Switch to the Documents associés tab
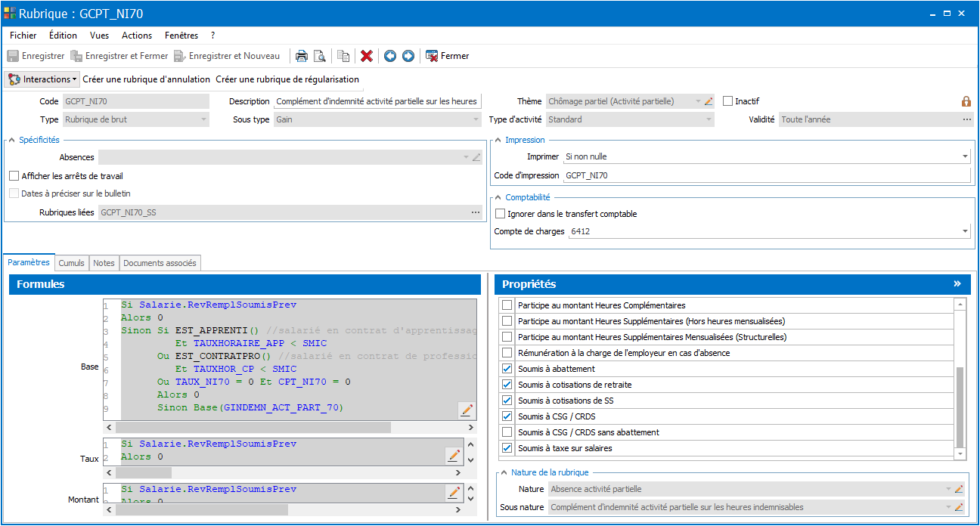 160,263
